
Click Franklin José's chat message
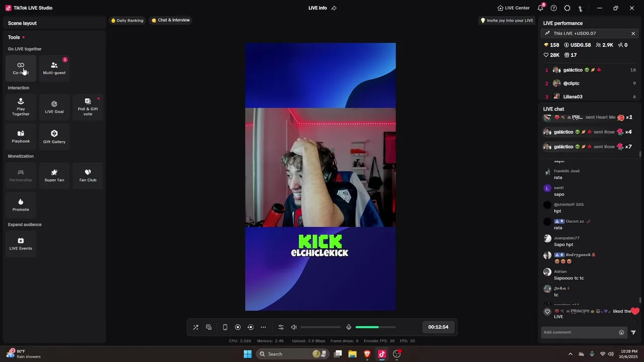click(x=590, y=174)
